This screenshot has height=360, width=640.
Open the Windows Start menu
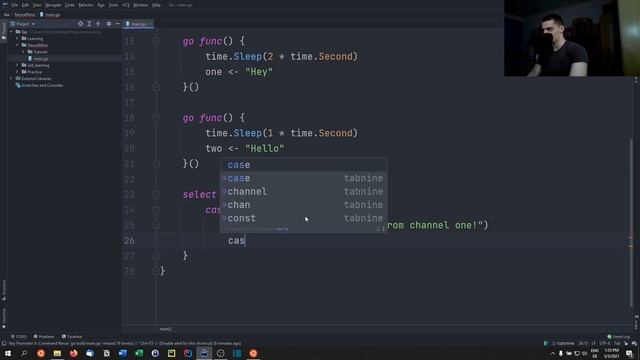[x=8, y=353]
